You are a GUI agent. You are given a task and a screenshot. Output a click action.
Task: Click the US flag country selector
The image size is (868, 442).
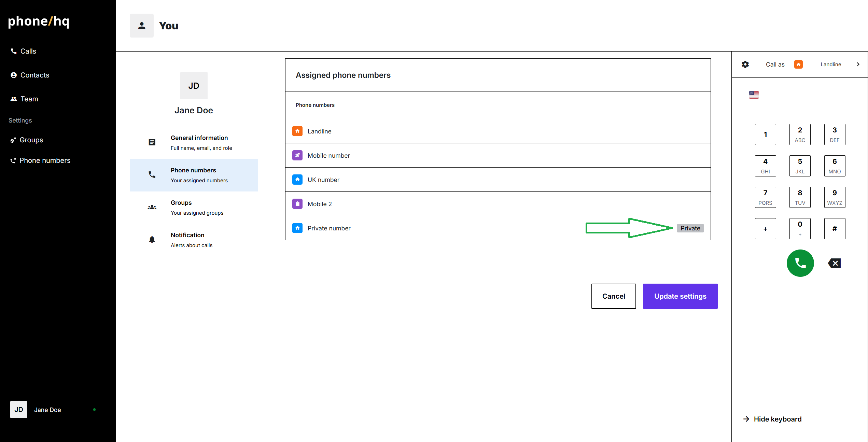click(754, 95)
